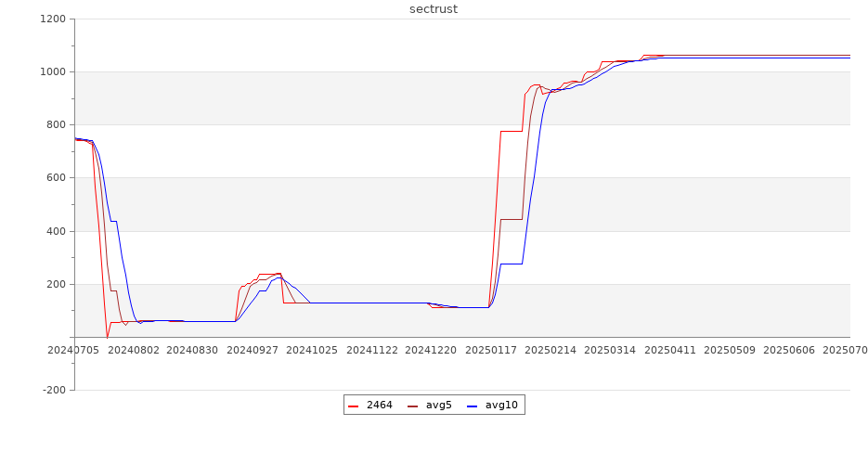Click the 20250411 x-axis date label

pyautogui.click(x=669, y=350)
